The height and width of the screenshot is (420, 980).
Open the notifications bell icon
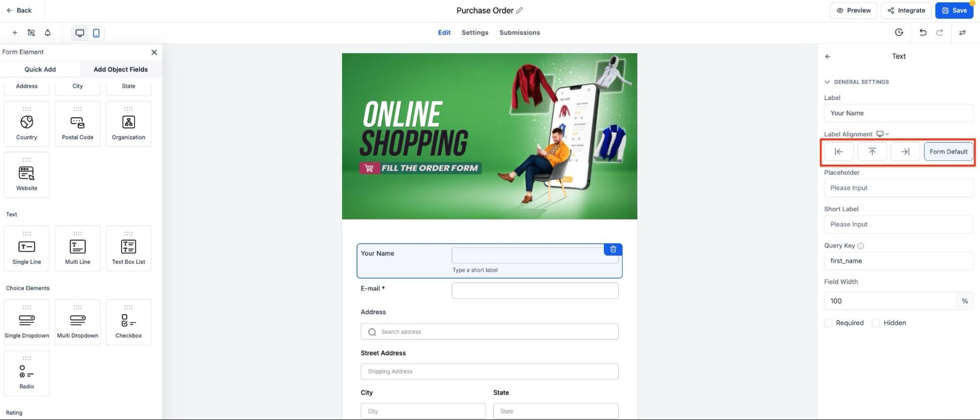(x=48, y=33)
